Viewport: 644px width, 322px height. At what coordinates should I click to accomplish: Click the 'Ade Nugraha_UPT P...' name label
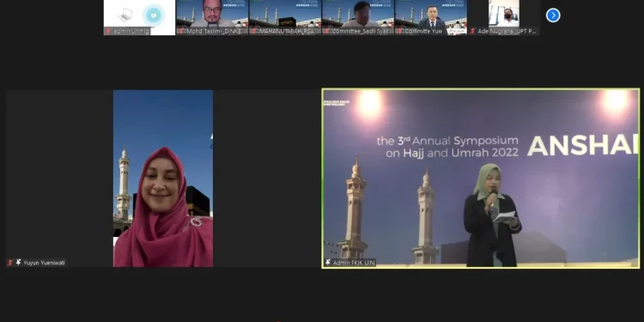tap(507, 31)
